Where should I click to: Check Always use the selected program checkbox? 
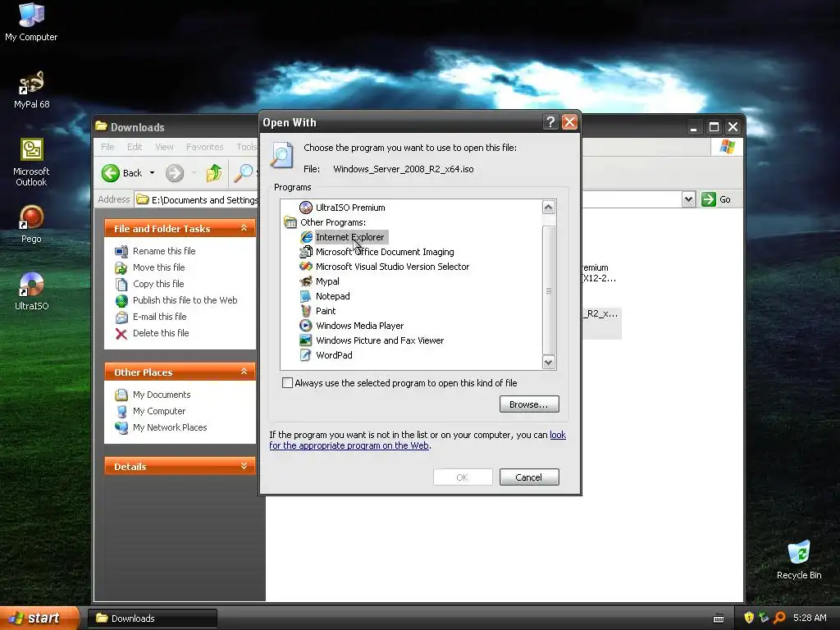coord(288,382)
